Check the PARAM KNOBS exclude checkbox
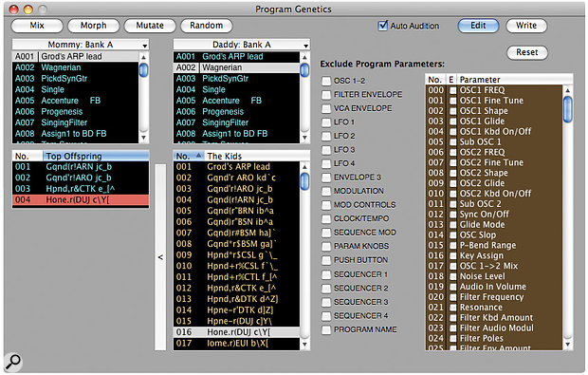This screenshot has width=588, height=375. pyautogui.click(x=326, y=246)
